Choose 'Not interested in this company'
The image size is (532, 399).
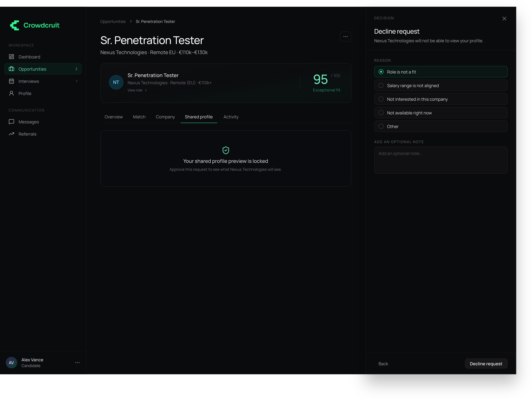[441, 99]
